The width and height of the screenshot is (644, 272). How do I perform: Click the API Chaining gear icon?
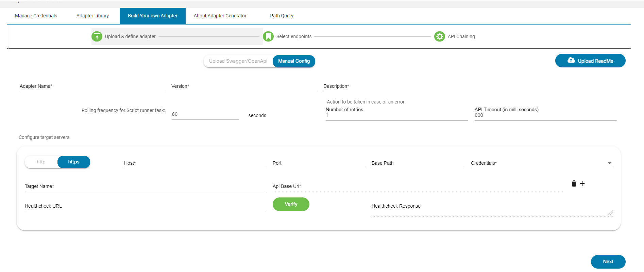(440, 36)
